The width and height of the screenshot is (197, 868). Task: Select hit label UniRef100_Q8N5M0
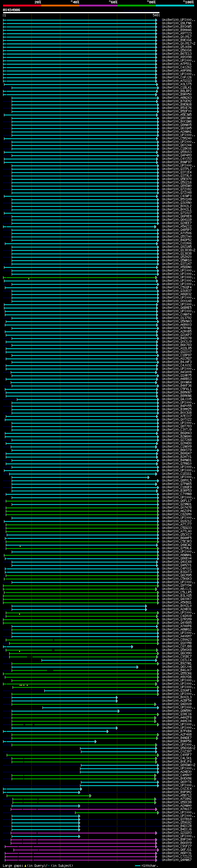click(x=177, y=711)
